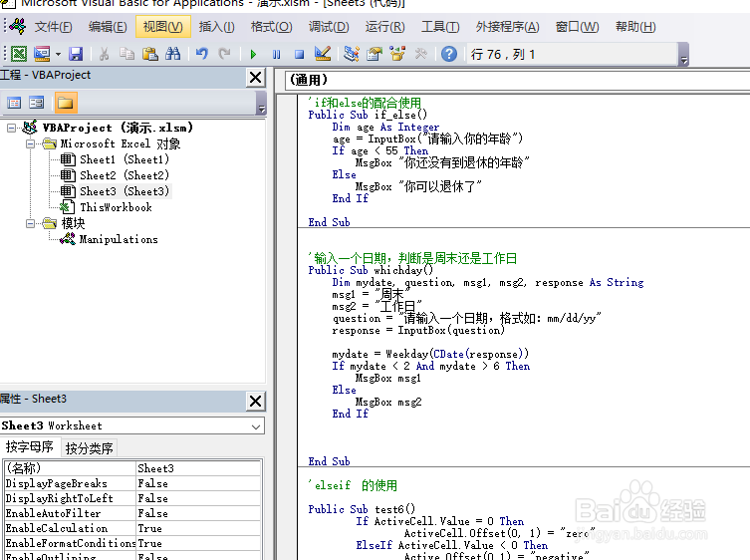Open the Insert object dropdown arrow
Image resolution: width=750 pixels, height=560 pixels.
pos(58,54)
